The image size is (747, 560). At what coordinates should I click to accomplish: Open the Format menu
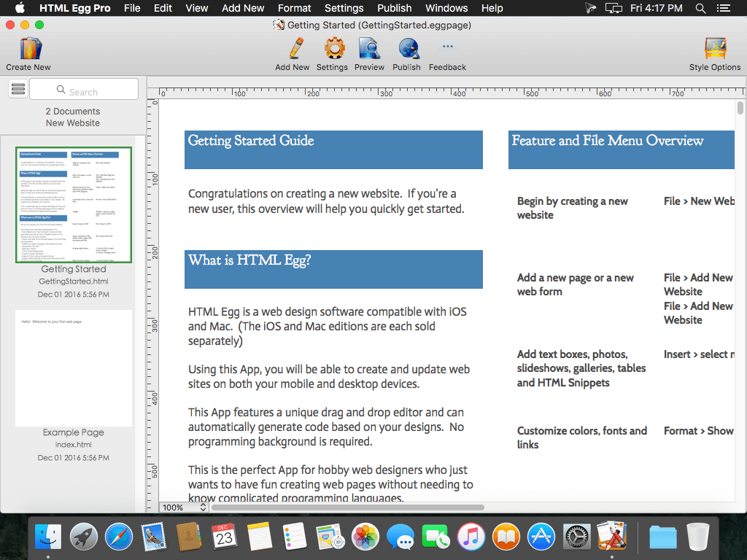[295, 8]
